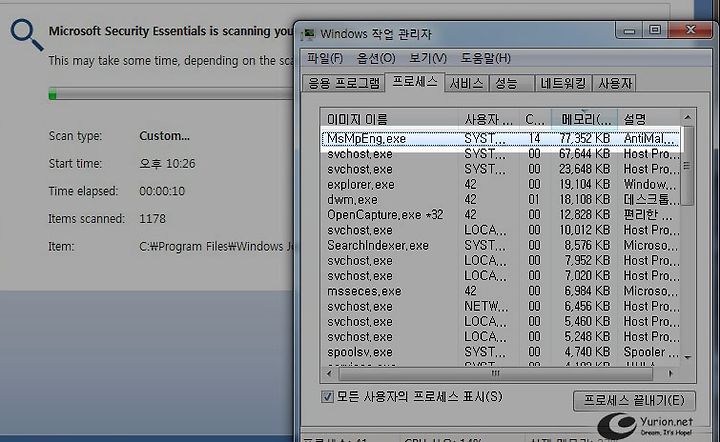Click the Custom... scan type text

coord(164,136)
